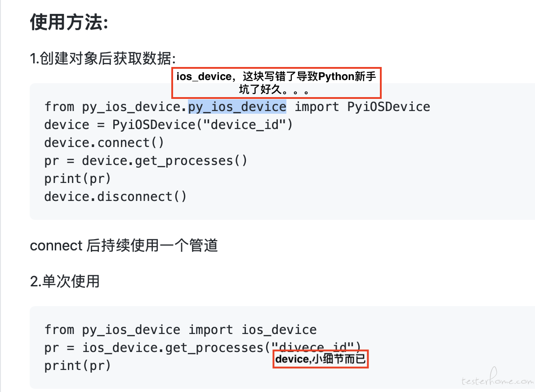Click the red ios_device correction annotation box
535x392 pixels.
tap(276, 83)
